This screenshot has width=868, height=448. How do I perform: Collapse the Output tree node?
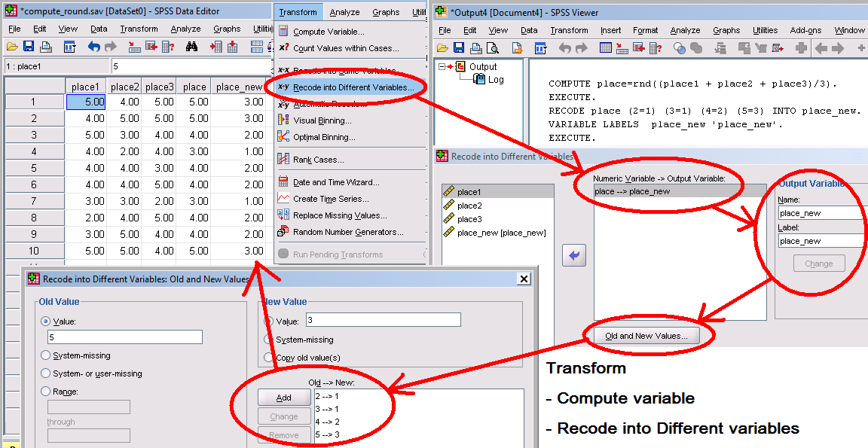click(442, 67)
